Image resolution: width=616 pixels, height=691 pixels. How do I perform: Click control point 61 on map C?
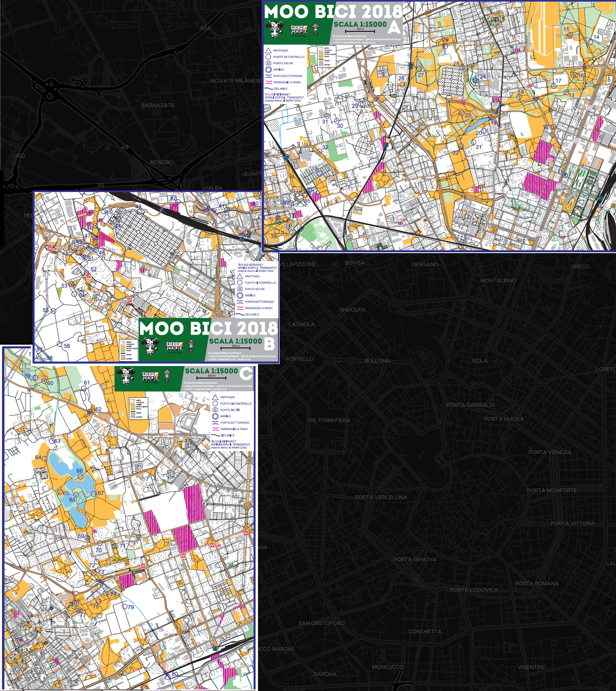(84, 388)
